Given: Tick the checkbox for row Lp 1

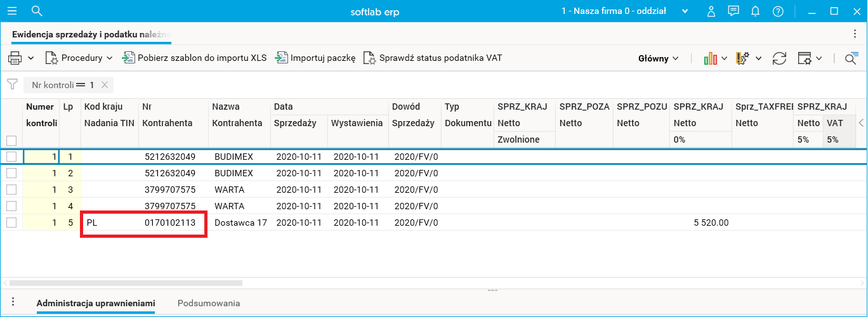Looking at the screenshot, I should click(x=11, y=156).
